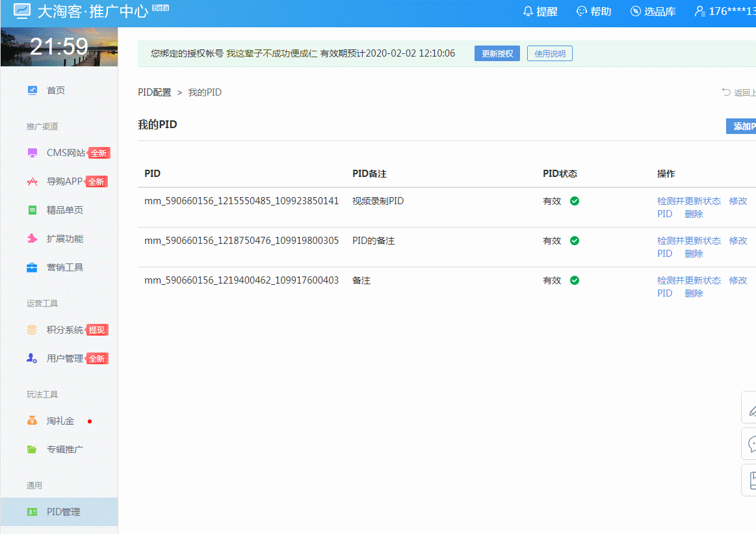Screen dimensions: 756x534
Task: Click the 导购APP sidebar icon
Action: (33, 181)
